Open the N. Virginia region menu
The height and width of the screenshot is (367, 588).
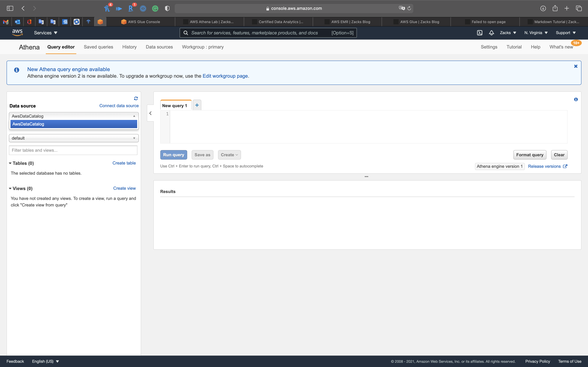pyautogui.click(x=536, y=33)
